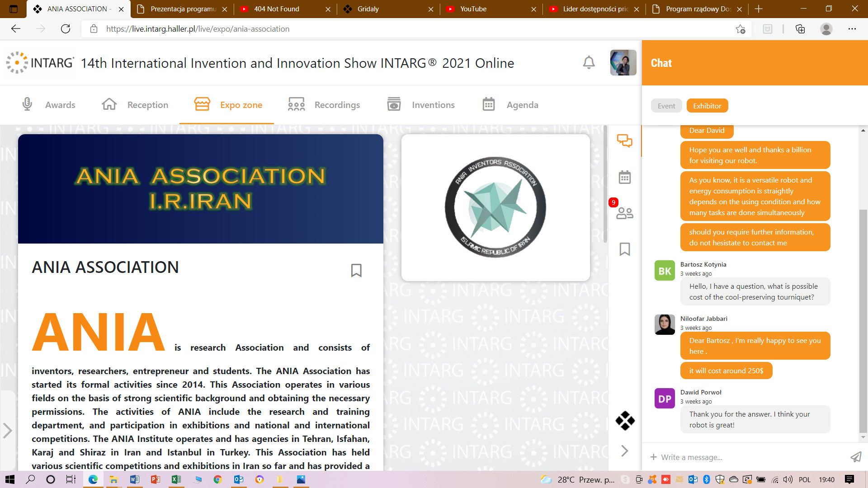The image size is (868, 488).
Task: Reload the page with refresh icon
Action: pyautogui.click(x=66, y=29)
